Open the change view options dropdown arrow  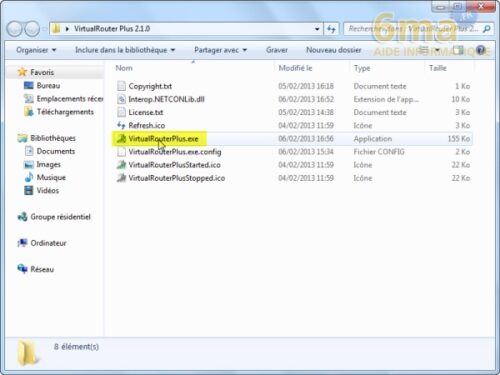[x=438, y=50]
